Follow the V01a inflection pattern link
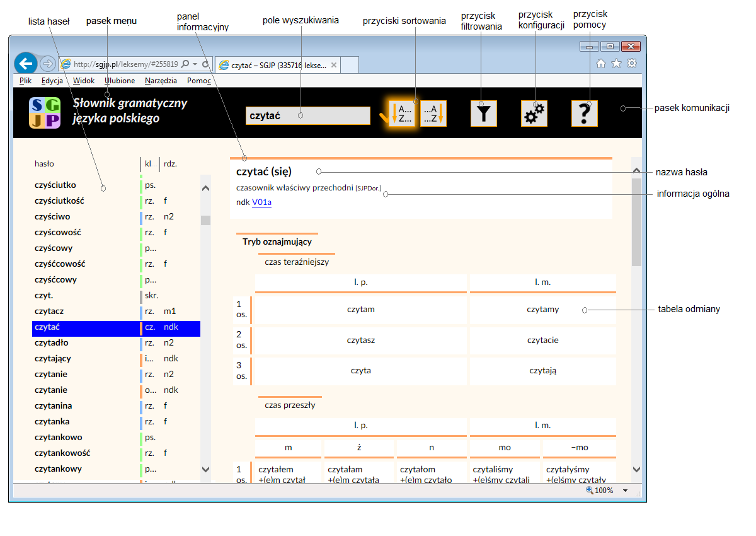This screenshot has height=536, width=756. coord(261,202)
